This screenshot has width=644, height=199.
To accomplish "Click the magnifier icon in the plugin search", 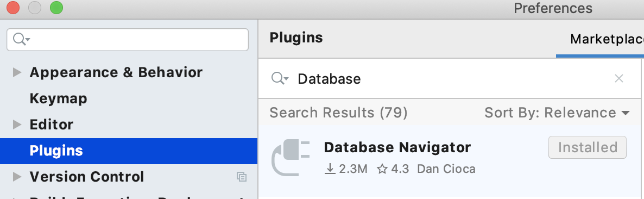I will click(x=280, y=78).
